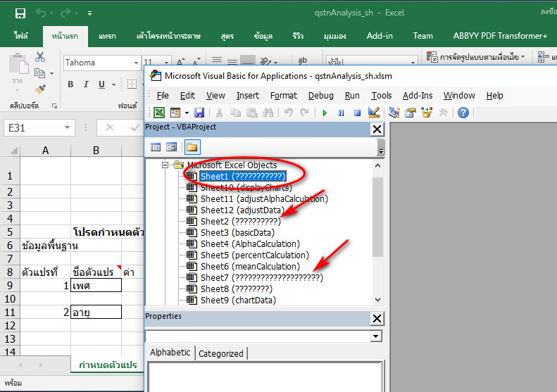Viewport: 557px width, 392px height.
Task: Toggle Italic formatting in Excel ribbon
Action: 86,84
